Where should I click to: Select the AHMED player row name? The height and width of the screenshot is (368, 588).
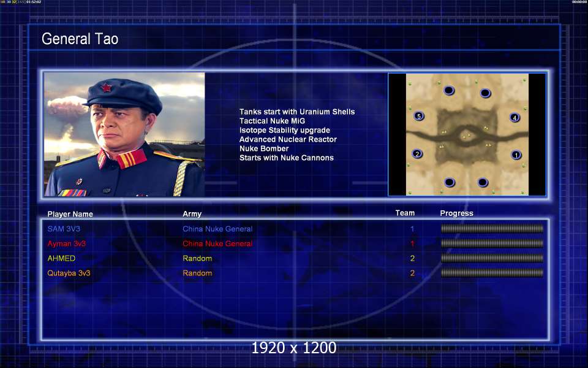coord(61,258)
